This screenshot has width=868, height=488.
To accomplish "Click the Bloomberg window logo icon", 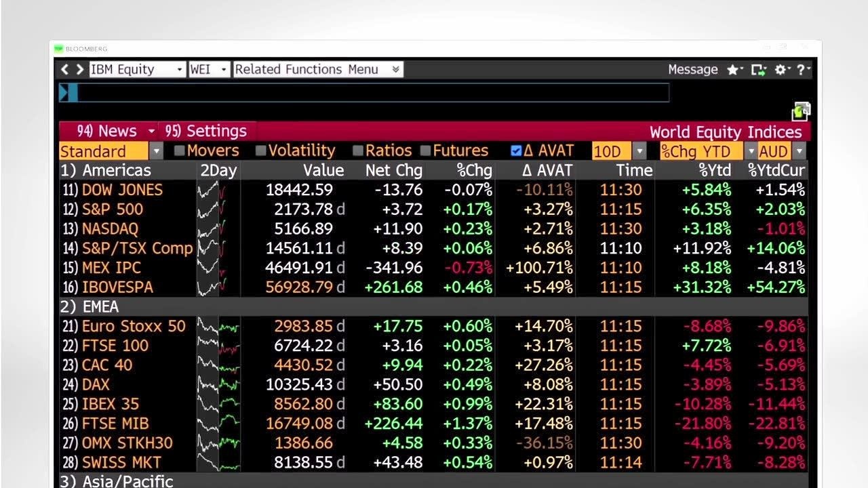I will click(x=59, y=49).
